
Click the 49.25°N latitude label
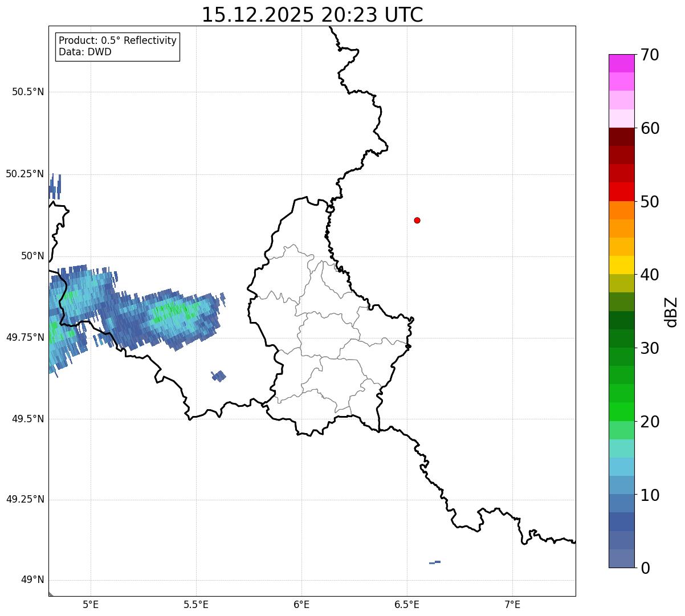click(25, 499)
